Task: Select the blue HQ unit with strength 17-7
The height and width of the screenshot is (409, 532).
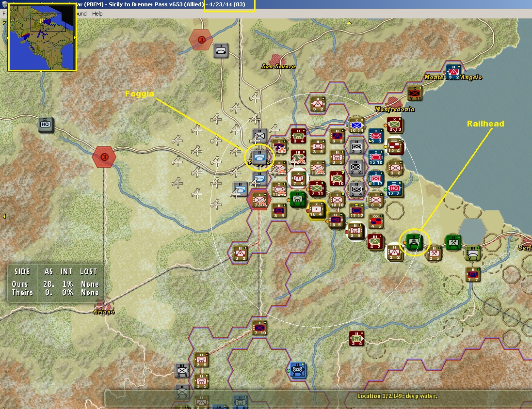Action: pos(395,189)
